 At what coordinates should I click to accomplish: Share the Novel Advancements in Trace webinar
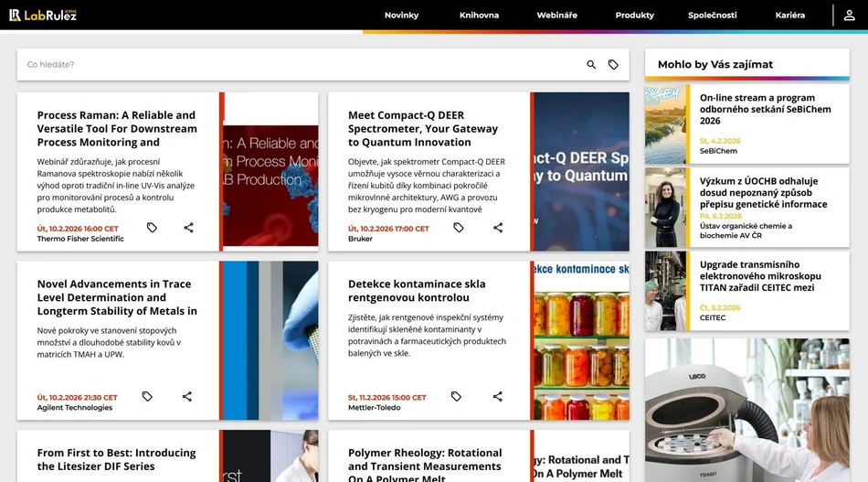[187, 397]
